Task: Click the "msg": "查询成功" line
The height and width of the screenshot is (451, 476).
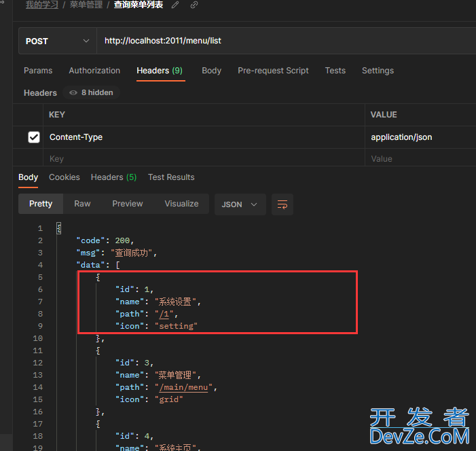Action: click(x=117, y=253)
